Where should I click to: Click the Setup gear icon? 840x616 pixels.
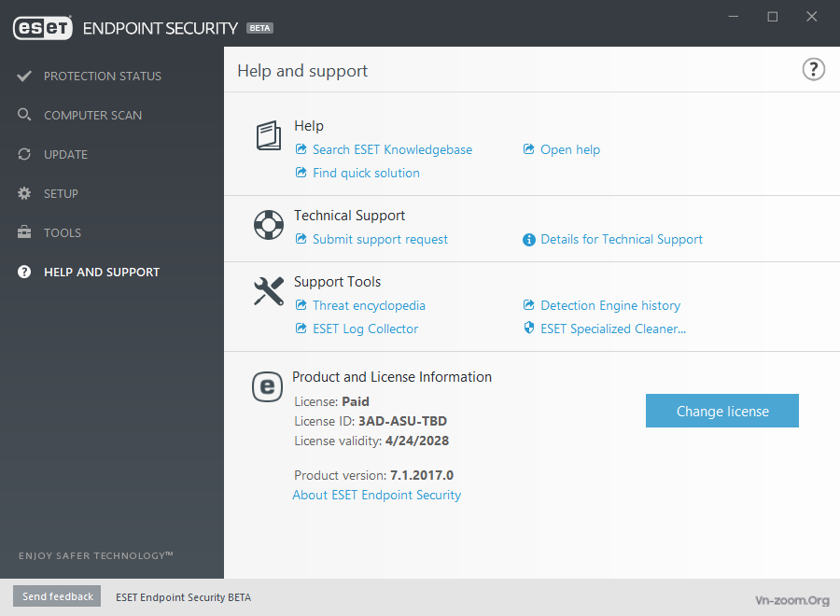point(24,193)
